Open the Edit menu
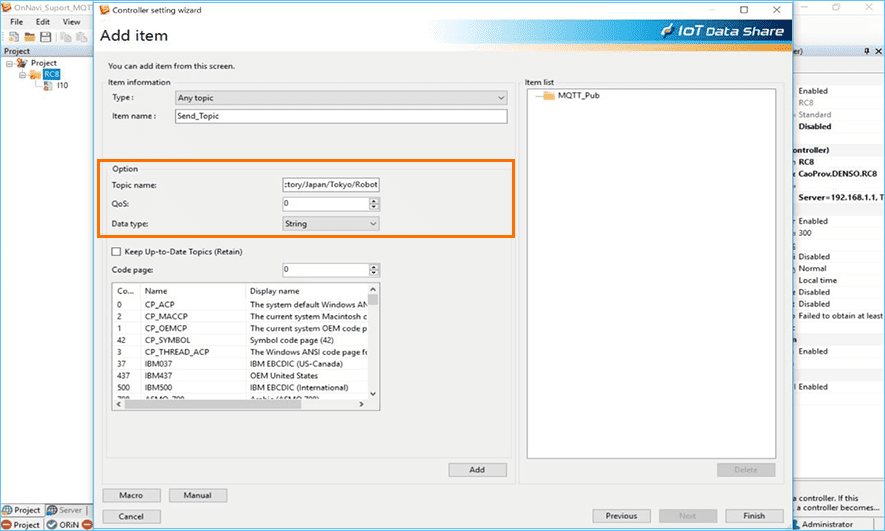Screen dimensions: 885x531 point(43,21)
